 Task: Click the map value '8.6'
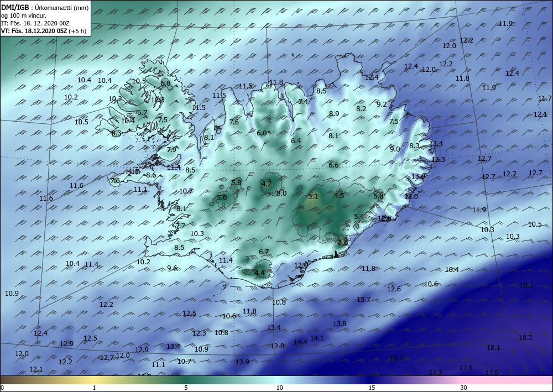[x=151, y=175]
